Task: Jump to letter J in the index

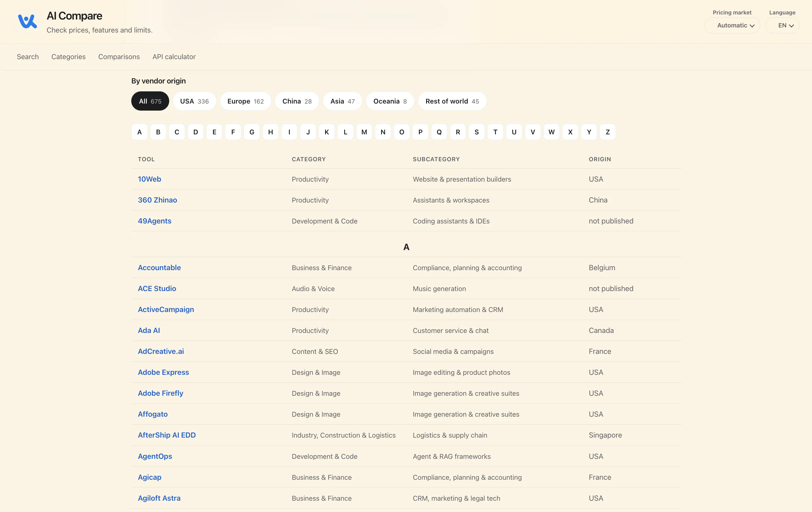Action: click(x=308, y=132)
